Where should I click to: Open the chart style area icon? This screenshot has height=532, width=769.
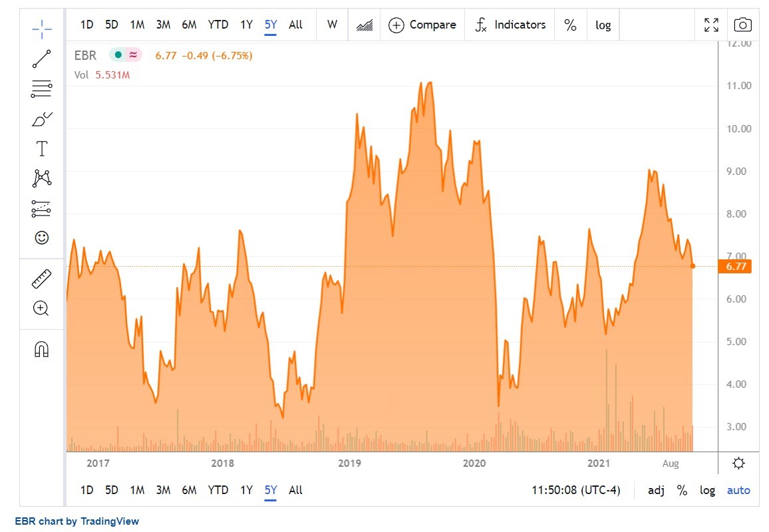[365, 25]
